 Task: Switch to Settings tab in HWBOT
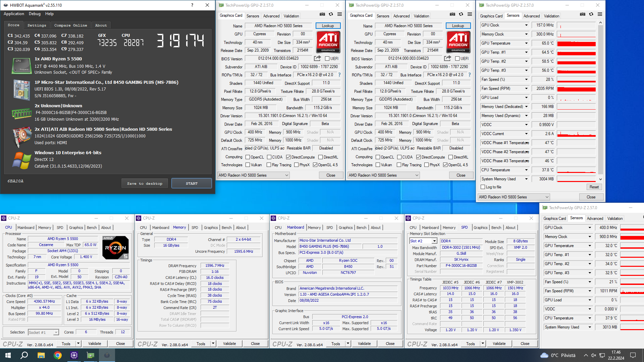coord(37,25)
